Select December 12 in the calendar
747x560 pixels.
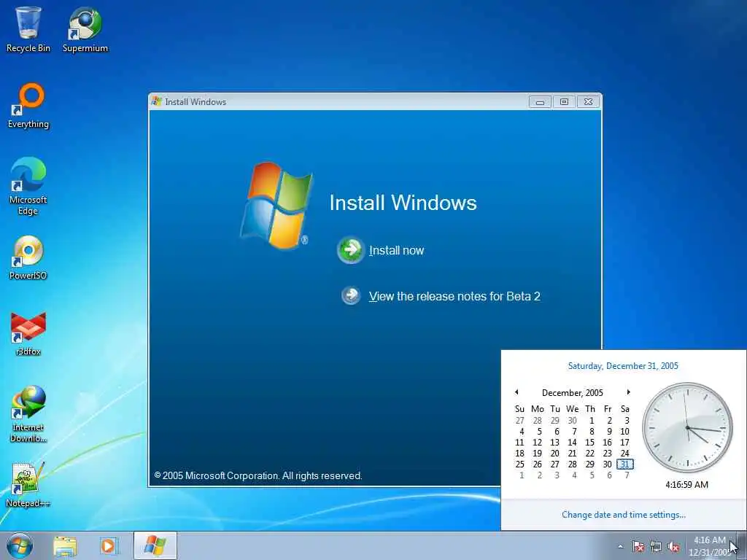[538, 443]
